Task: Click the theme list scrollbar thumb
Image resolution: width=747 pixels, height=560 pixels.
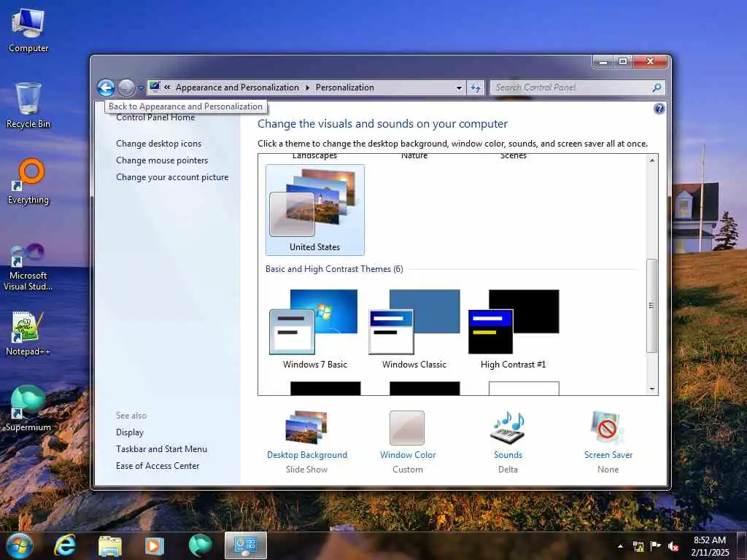Action: click(x=651, y=306)
